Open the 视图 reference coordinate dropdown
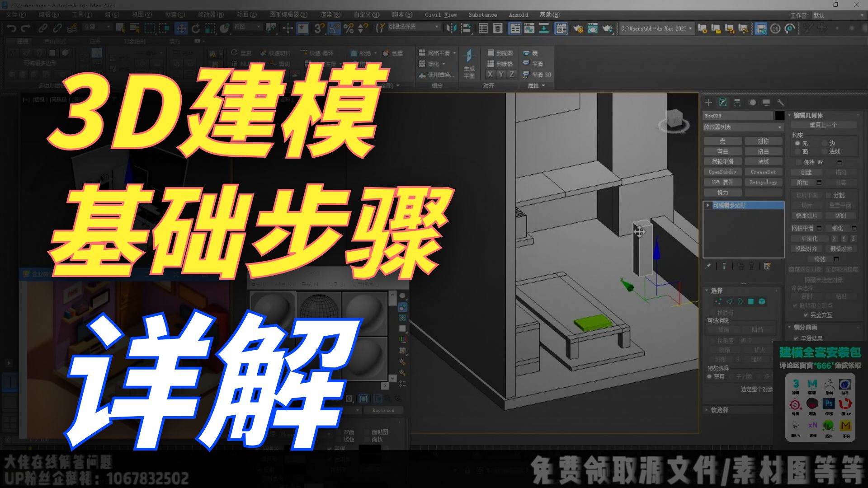 (248, 27)
